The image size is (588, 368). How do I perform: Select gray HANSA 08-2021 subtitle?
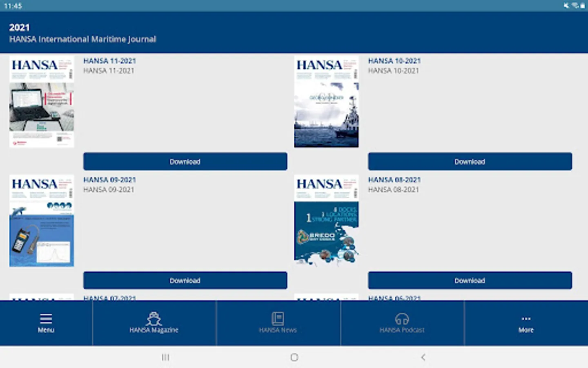click(x=393, y=190)
